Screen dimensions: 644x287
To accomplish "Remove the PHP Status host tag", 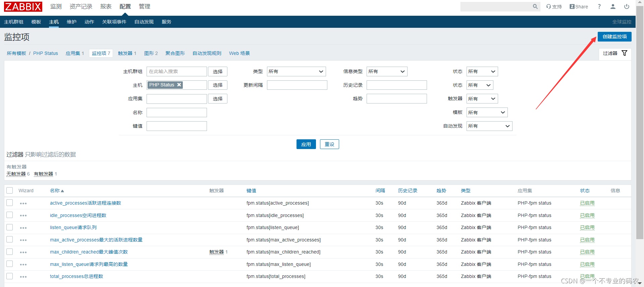I will (x=179, y=85).
